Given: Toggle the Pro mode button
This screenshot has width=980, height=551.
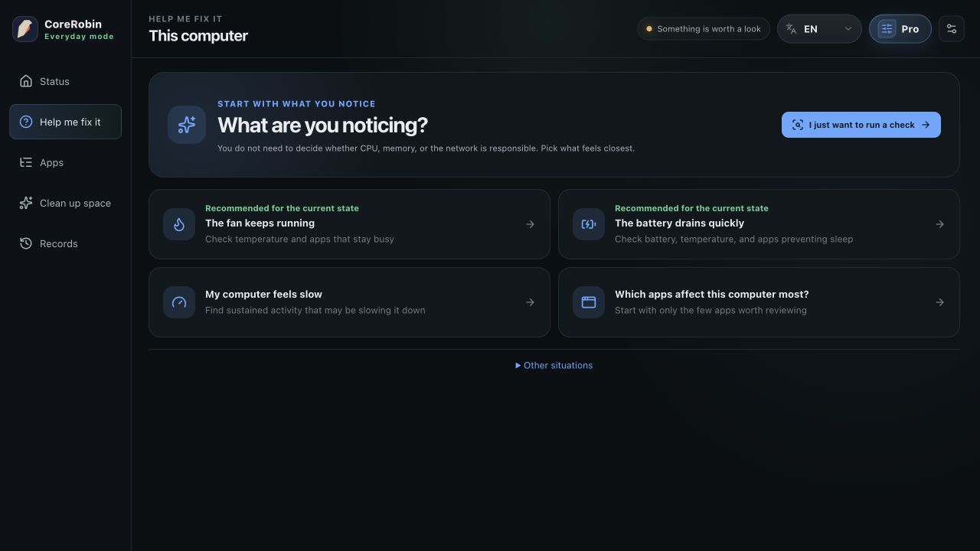Looking at the screenshot, I should click(x=900, y=29).
